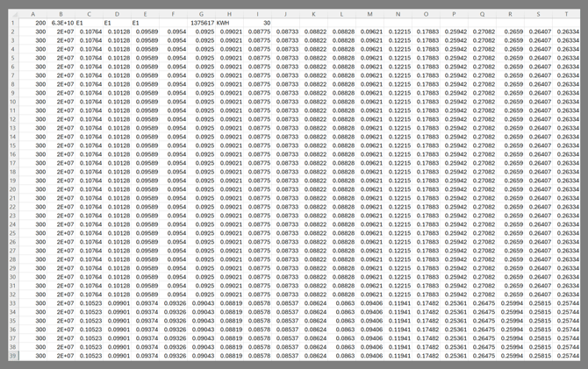The image size is (588, 369).
Task: Click cell P15 showing 0.25942
Action: click(x=454, y=145)
